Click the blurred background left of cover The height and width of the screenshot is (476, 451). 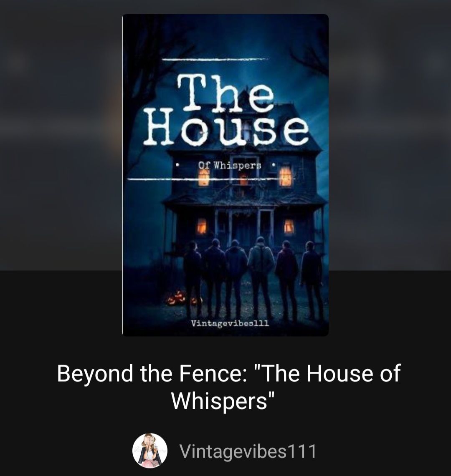point(61,135)
